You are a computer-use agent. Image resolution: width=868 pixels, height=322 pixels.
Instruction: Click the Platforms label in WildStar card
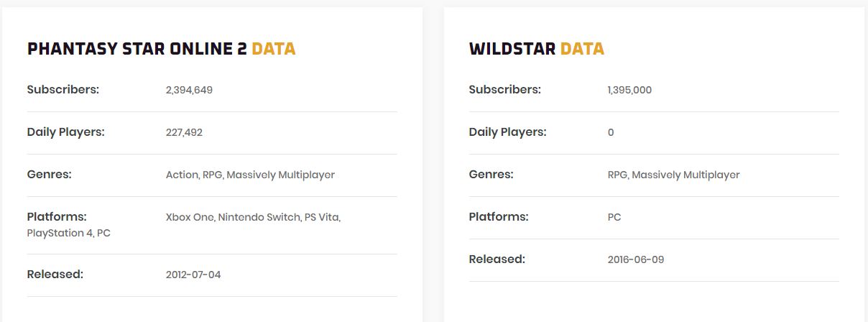point(499,216)
